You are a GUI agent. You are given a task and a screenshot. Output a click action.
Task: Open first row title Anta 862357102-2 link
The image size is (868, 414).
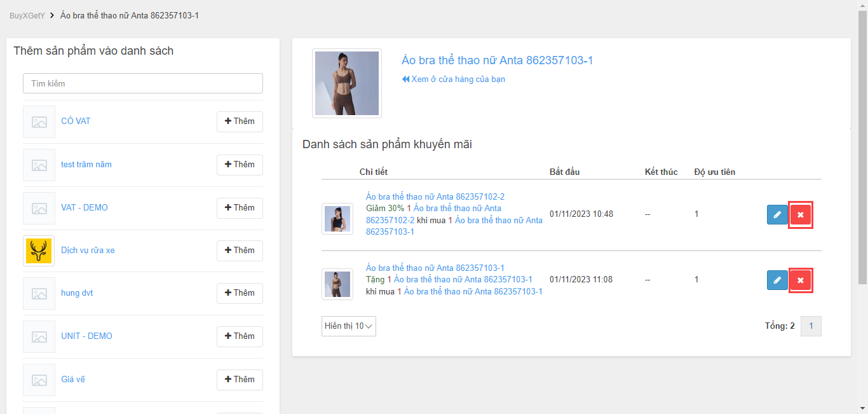coord(435,197)
